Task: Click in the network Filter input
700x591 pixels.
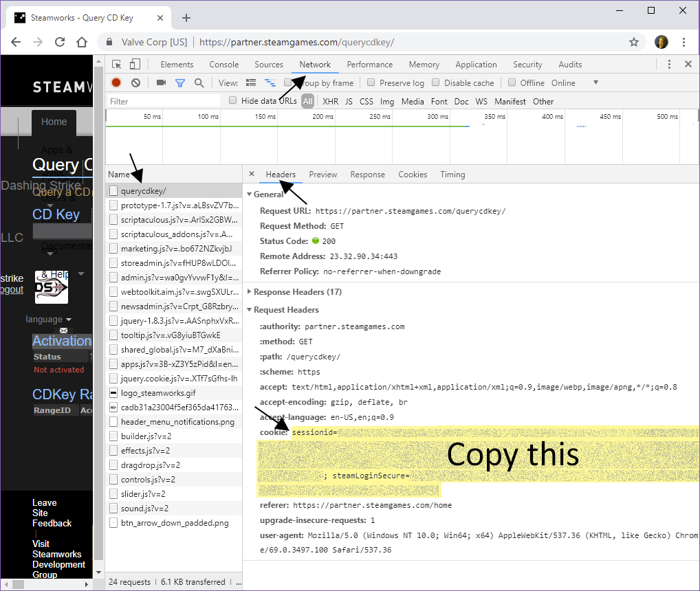Action: [164, 101]
